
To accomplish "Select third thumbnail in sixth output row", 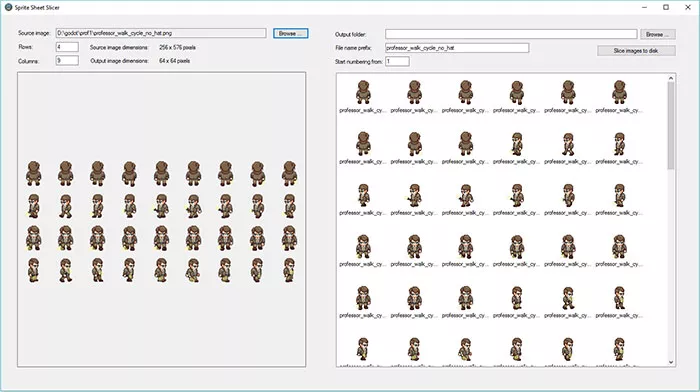I will (466, 349).
